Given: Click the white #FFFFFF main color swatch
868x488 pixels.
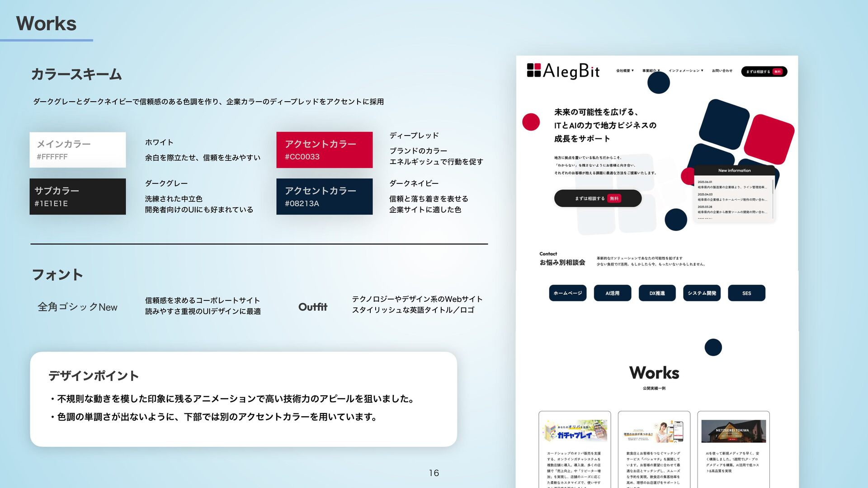Looking at the screenshot, I should tap(78, 150).
